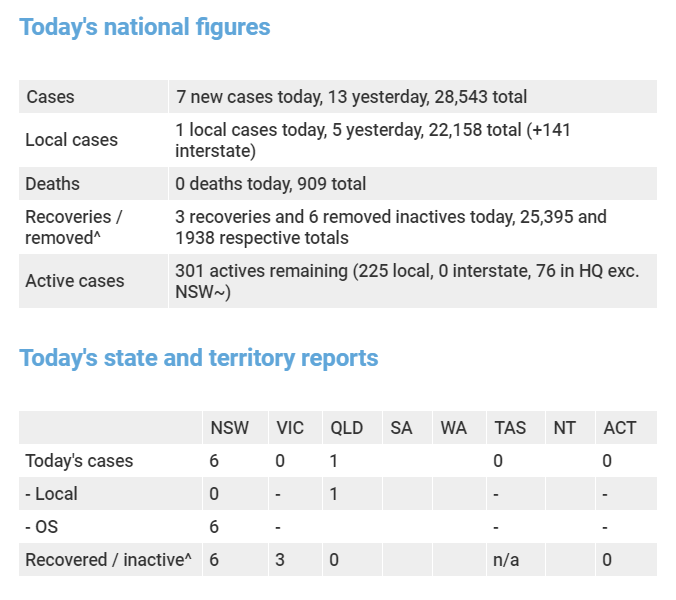Select the Cases row label
The width and height of the screenshot is (676, 600).
(51, 97)
